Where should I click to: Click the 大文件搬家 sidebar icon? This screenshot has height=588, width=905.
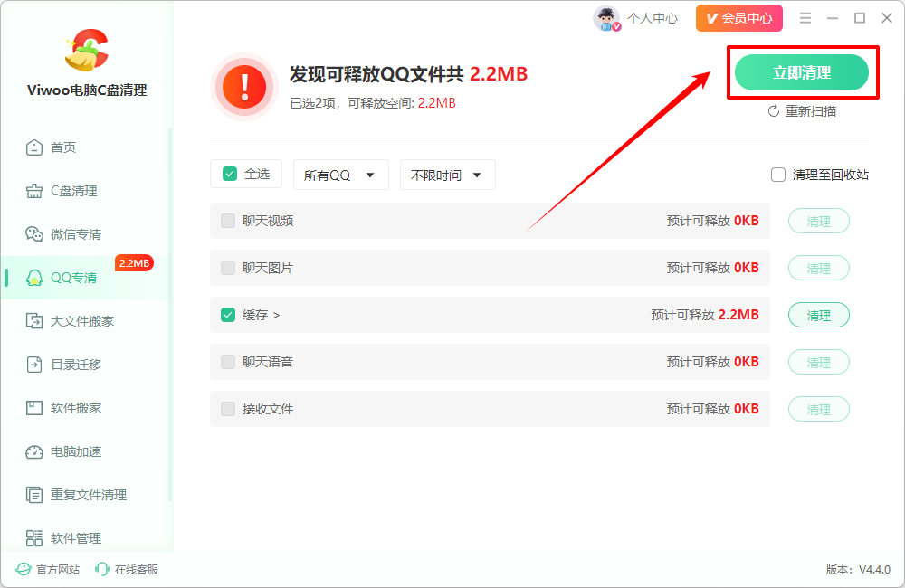34,321
